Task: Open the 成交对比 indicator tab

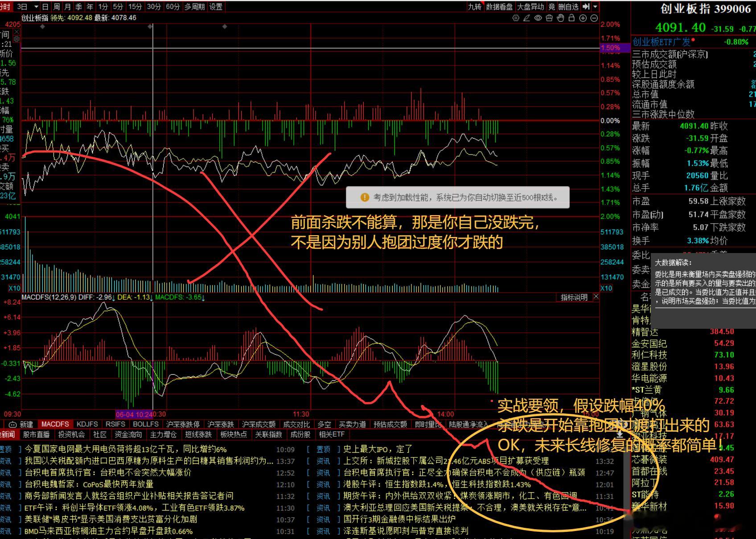Action: pos(296,424)
